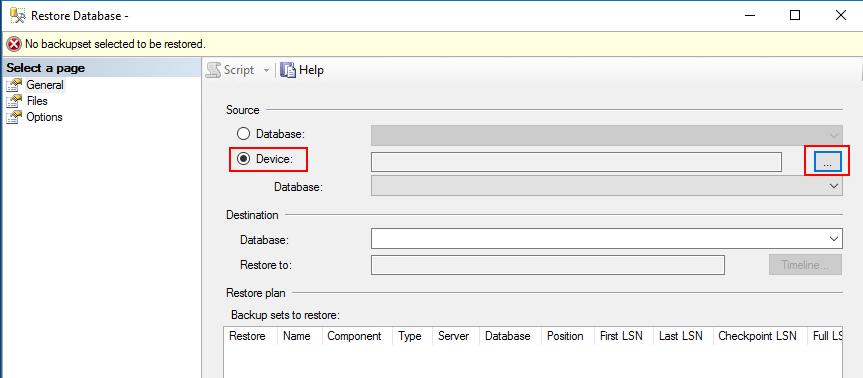Click the Restore column header
Screen dimensions: 863x378
tap(247, 336)
